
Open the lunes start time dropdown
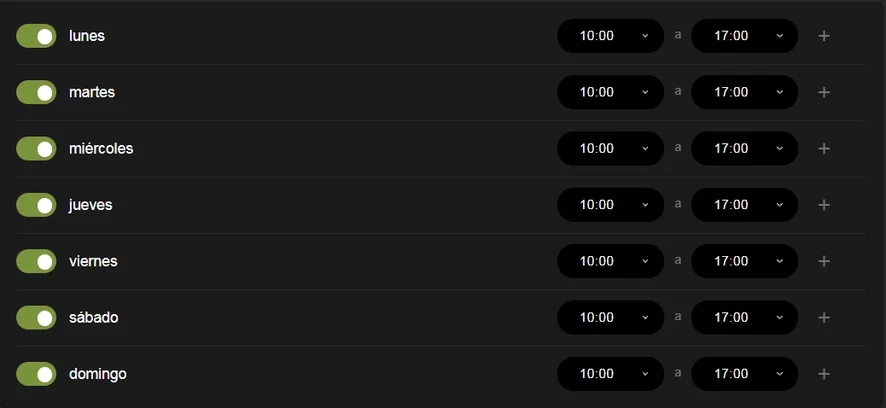pyautogui.click(x=610, y=36)
